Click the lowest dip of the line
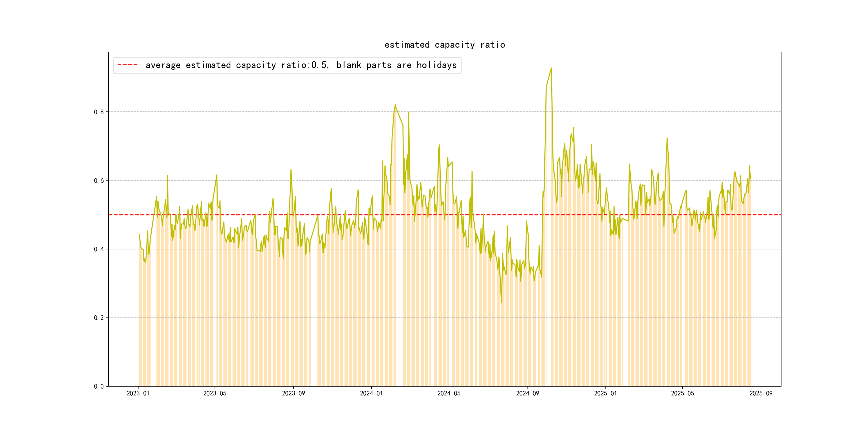The height and width of the screenshot is (434, 868). pos(502,302)
